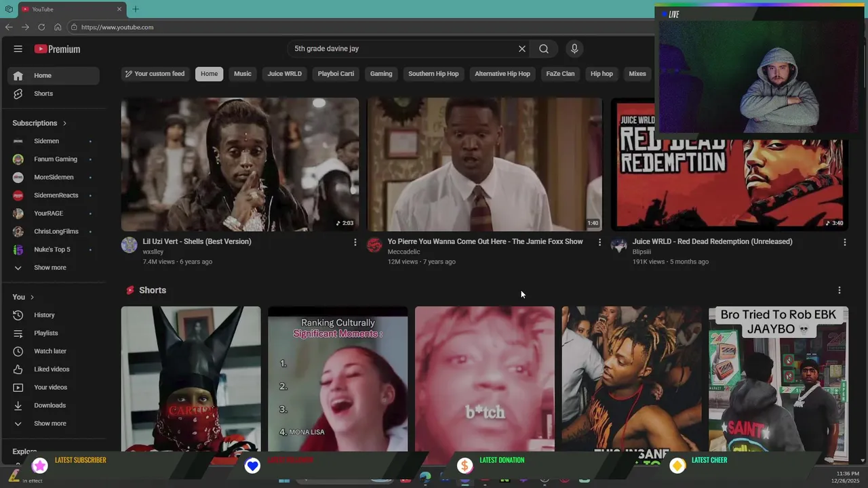Focus the search field reading '5th grade davine jay'
The image size is (868, 488).
click(403, 49)
